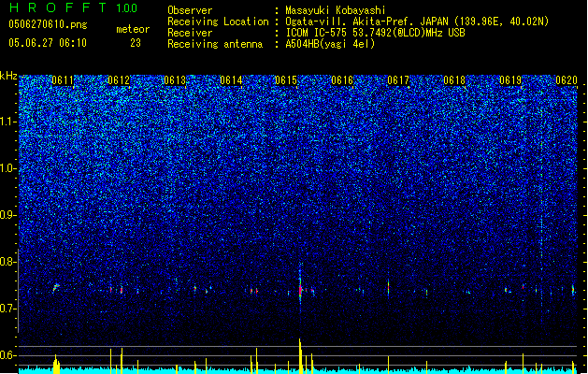Click the HROFFT program title
The image size is (588, 374).
[x=58, y=7]
